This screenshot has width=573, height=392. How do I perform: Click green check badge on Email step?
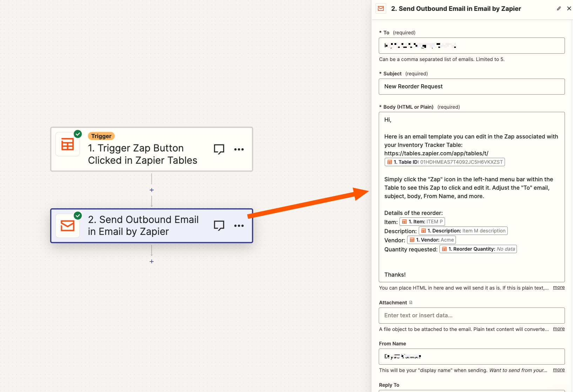[78, 215]
